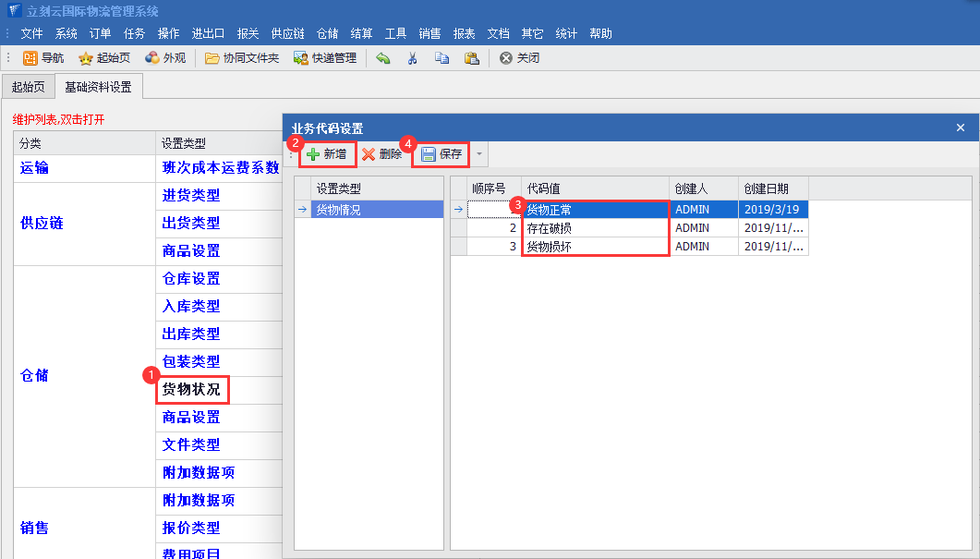The width and height of the screenshot is (980, 559).
Task: Click the copy icon in toolbar
Action: coord(442,58)
